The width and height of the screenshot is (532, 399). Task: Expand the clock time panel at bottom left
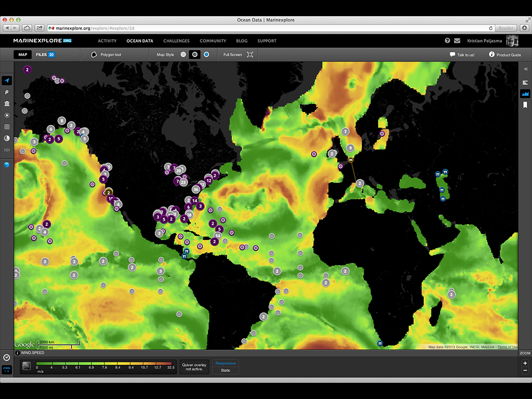coord(7,357)
